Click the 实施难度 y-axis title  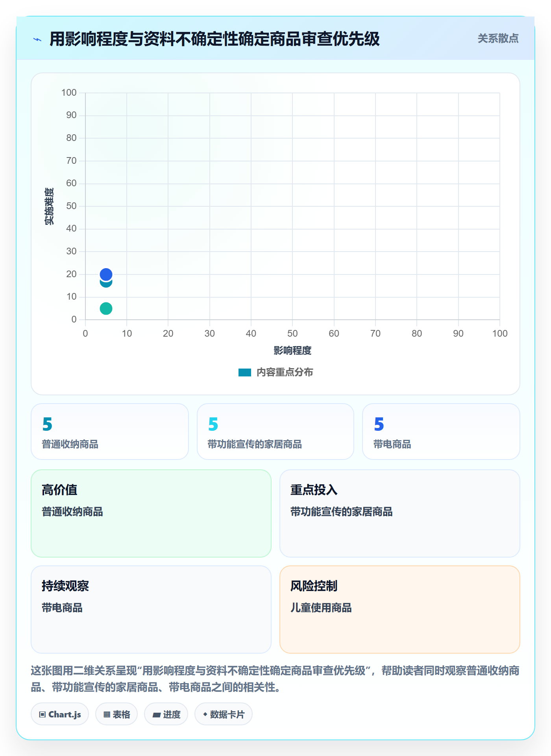[49, 206]
